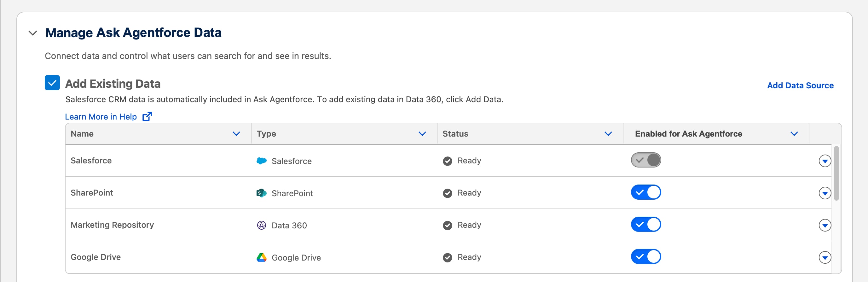Select the Salesforce name cell
868x282 pixels.
pyautogui.click(x=158, y=161)
